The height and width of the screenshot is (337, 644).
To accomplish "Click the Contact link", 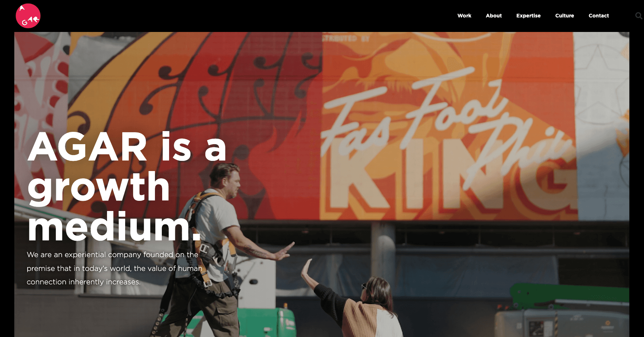I will pos(599,16).
